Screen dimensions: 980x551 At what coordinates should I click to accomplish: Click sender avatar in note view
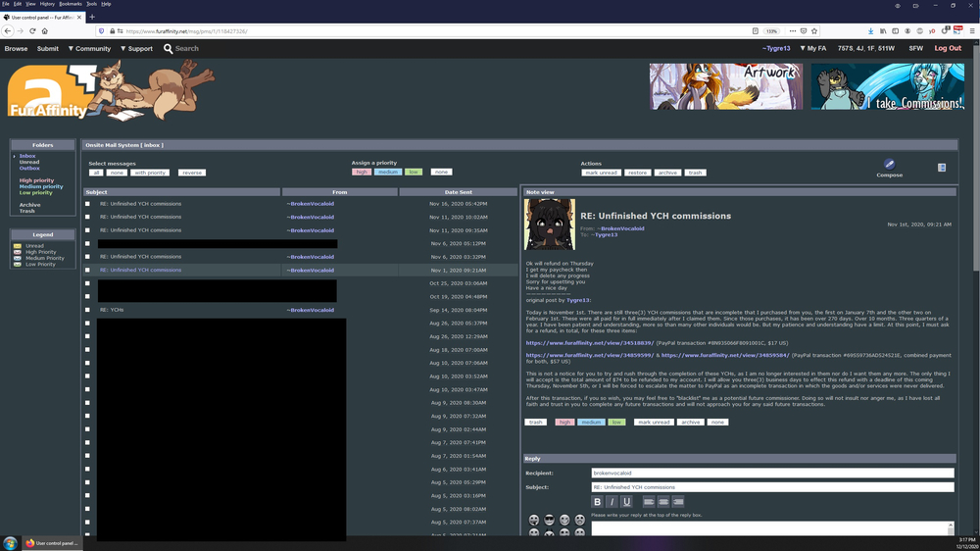point(550,225)
